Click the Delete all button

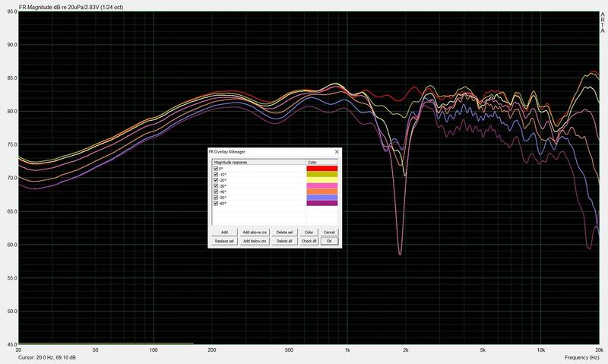[x=284, y=241]
